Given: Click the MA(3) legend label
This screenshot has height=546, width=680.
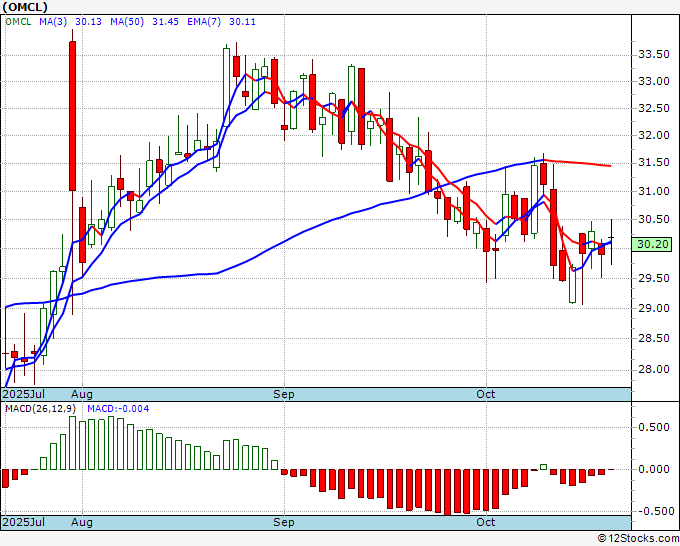Looking at the screenshot, I should [53, 22].
